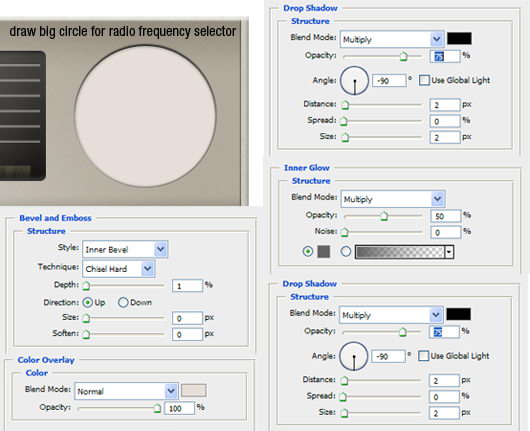Click the lower Drop Shadow Opacity field
530x431 pixels.
[x=444, y=332]
